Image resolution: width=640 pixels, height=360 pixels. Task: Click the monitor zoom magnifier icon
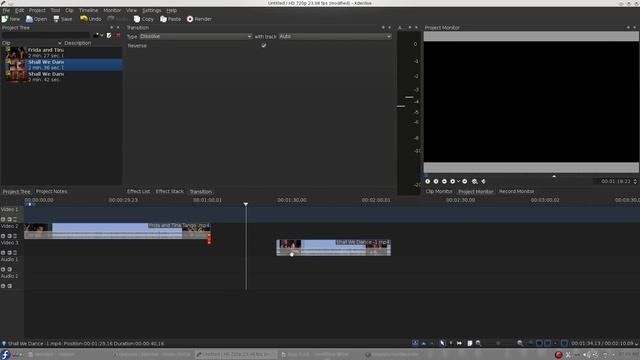474,181
